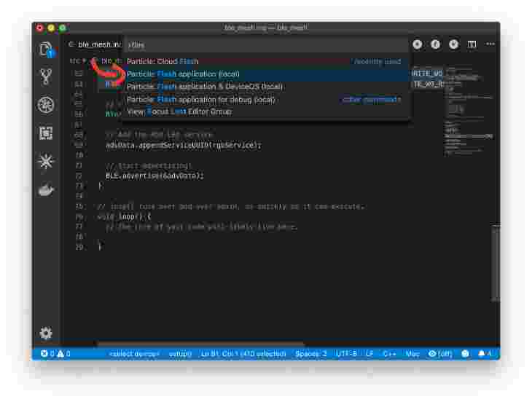Viewport: 532px width, 402px height.
Task: Click 'LF' end-of-line selector
Action: (369, 353)
